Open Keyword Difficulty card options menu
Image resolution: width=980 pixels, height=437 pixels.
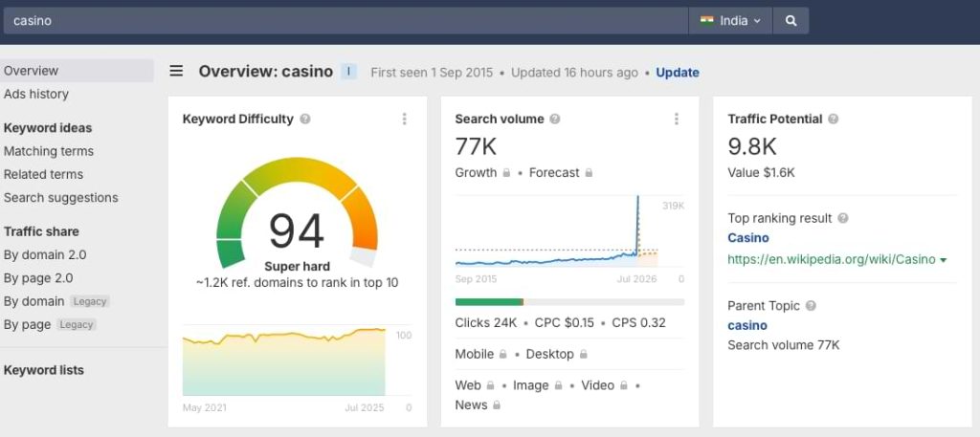pos(405,119)
